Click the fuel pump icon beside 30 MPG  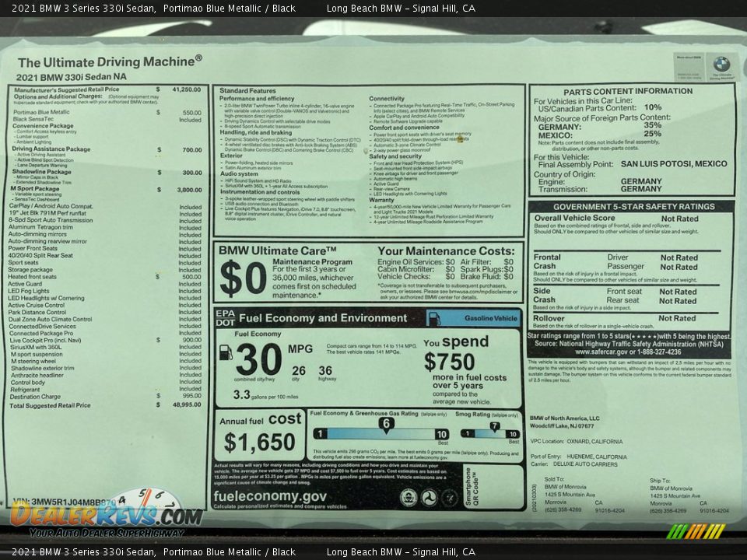(226, 352)
